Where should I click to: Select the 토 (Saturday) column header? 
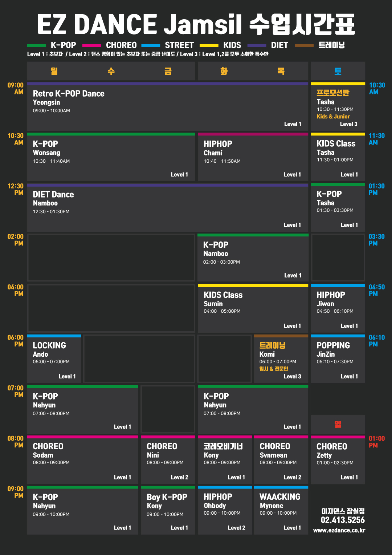(x=338, y=71)
